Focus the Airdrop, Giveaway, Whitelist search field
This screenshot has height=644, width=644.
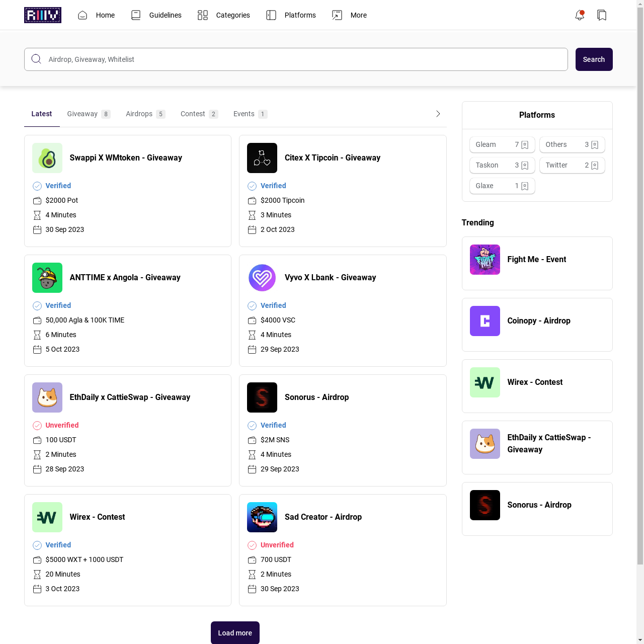tap(296, 59)
